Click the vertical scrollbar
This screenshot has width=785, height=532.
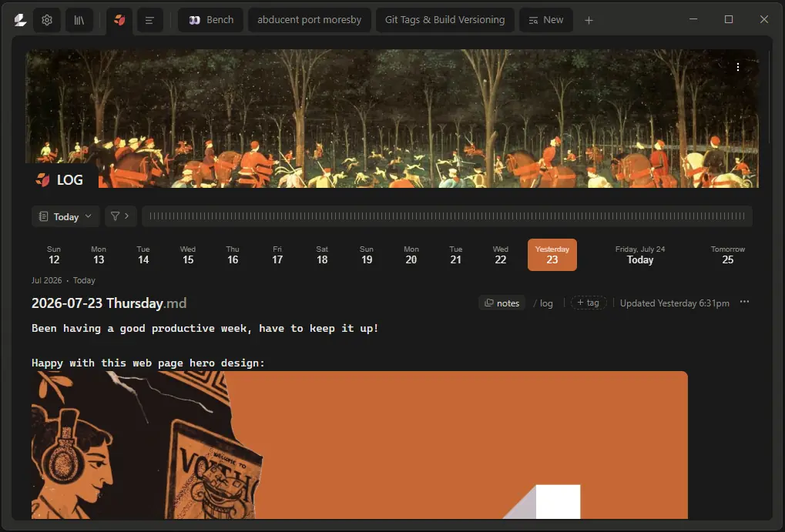coord(770,95)
